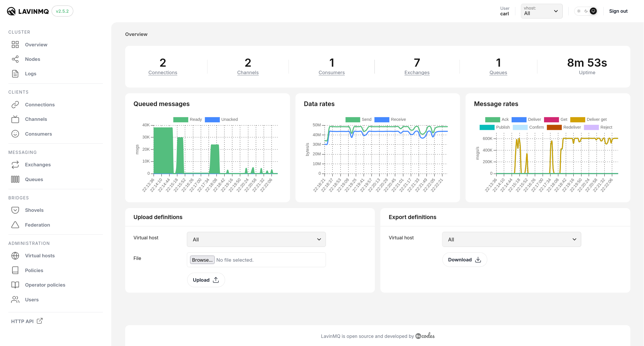Go to Users in Administration menu
Image resolution: width=644 pixels, height=346 pixels.
tap(32, 300)
